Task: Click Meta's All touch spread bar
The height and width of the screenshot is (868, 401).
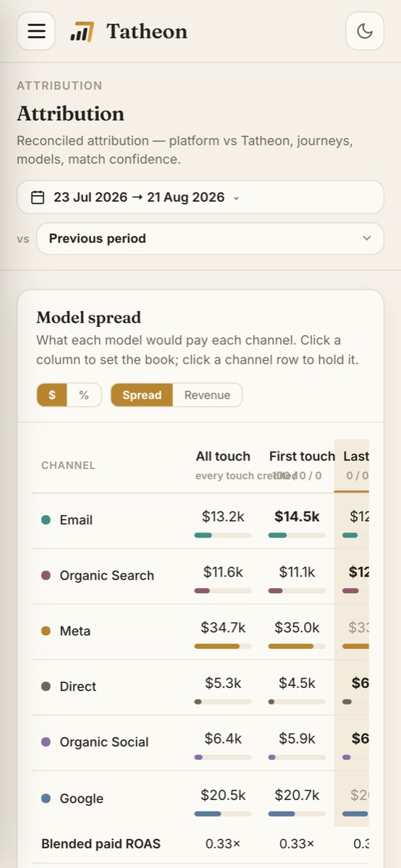Action: [223, 646]
